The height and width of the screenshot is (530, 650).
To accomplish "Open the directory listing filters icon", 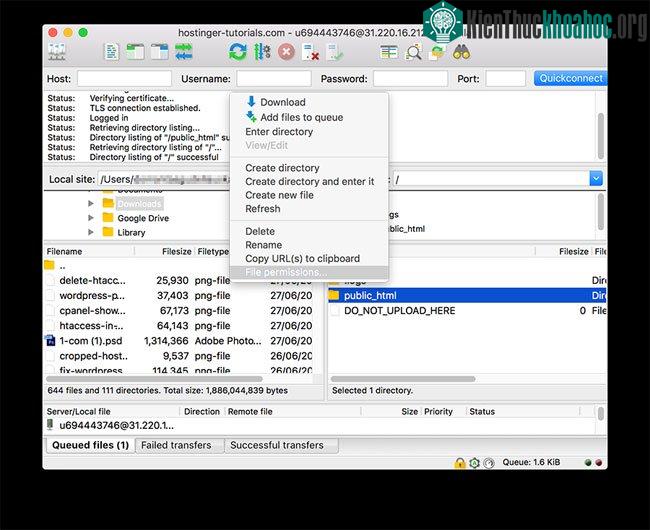I will pos(389,52).
